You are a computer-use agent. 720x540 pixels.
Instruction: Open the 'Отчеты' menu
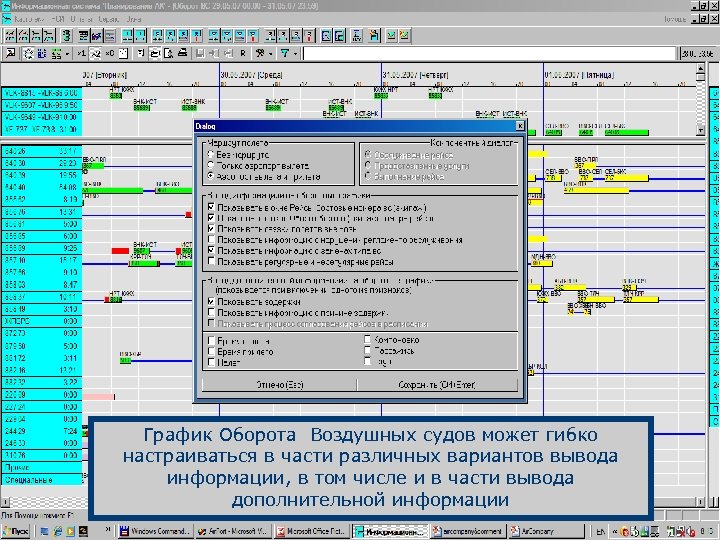pos(81,19)
